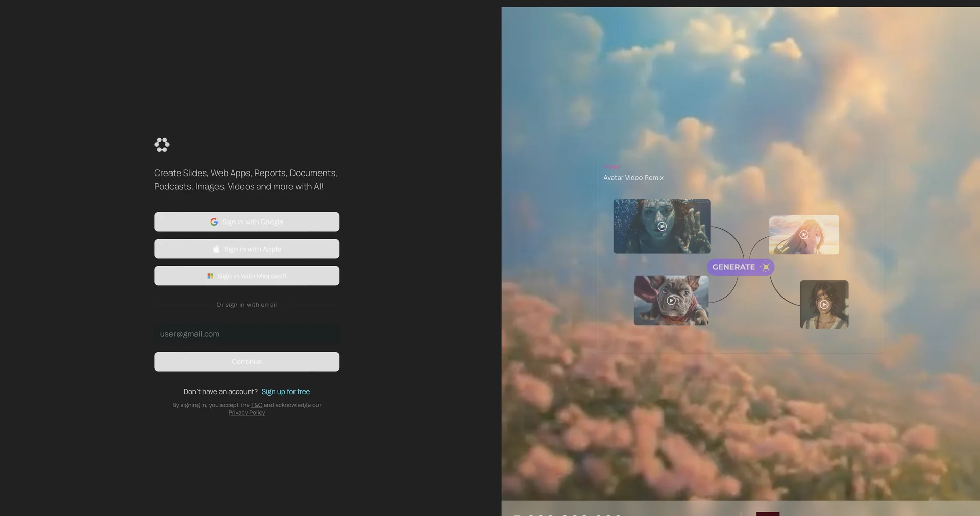Click the dark red block at bottom
Image resolution: width=980 pixels, height=516 pixels.
(768, 514)
